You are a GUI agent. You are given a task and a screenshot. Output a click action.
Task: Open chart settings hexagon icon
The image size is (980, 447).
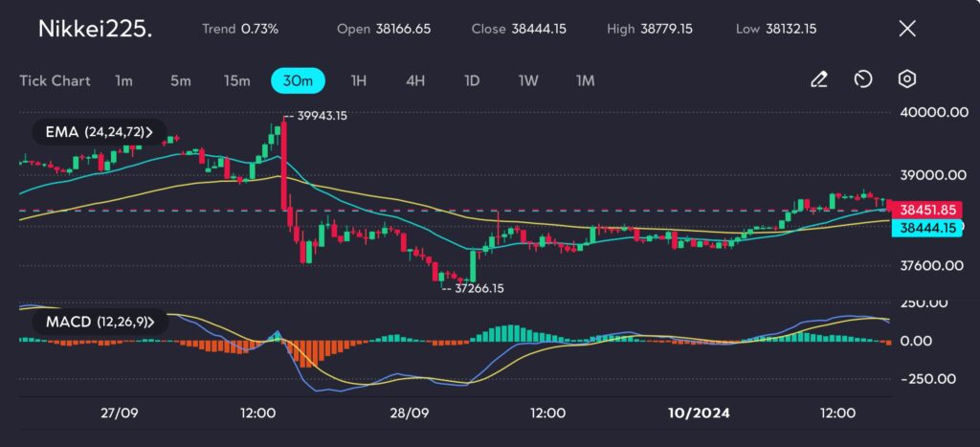coord(907,80)
